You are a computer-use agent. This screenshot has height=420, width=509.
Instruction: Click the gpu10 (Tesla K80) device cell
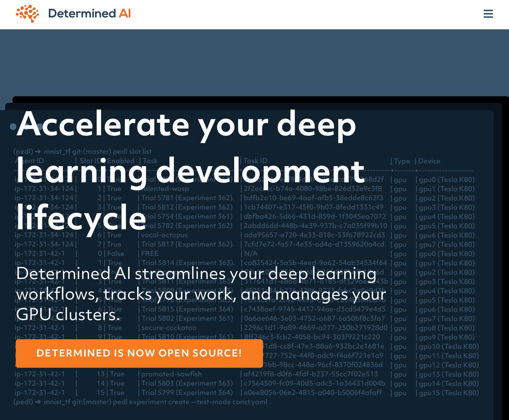(x=449, y=346)
